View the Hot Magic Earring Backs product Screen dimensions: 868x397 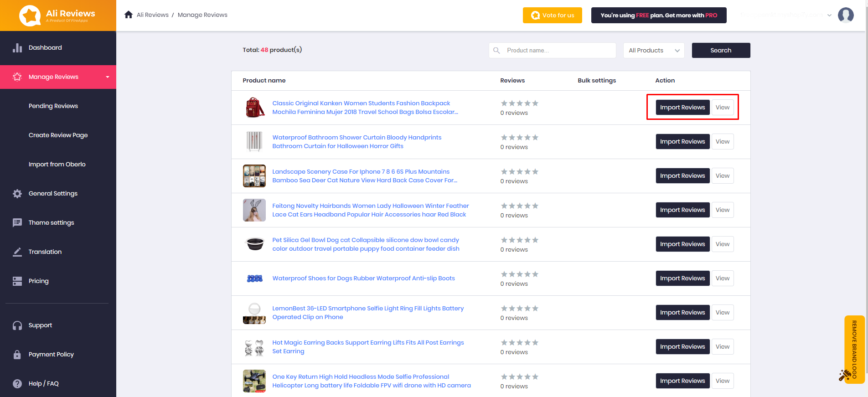[722, 346]
